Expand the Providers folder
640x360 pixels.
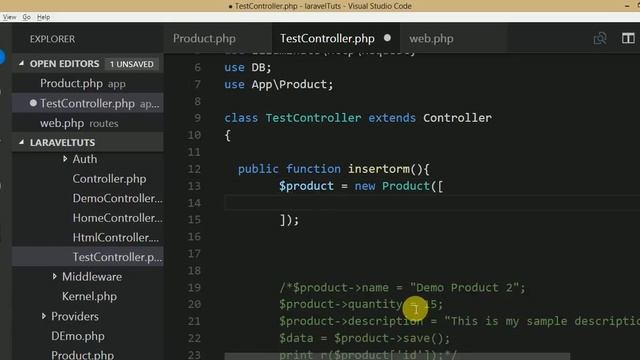[44, 316]
